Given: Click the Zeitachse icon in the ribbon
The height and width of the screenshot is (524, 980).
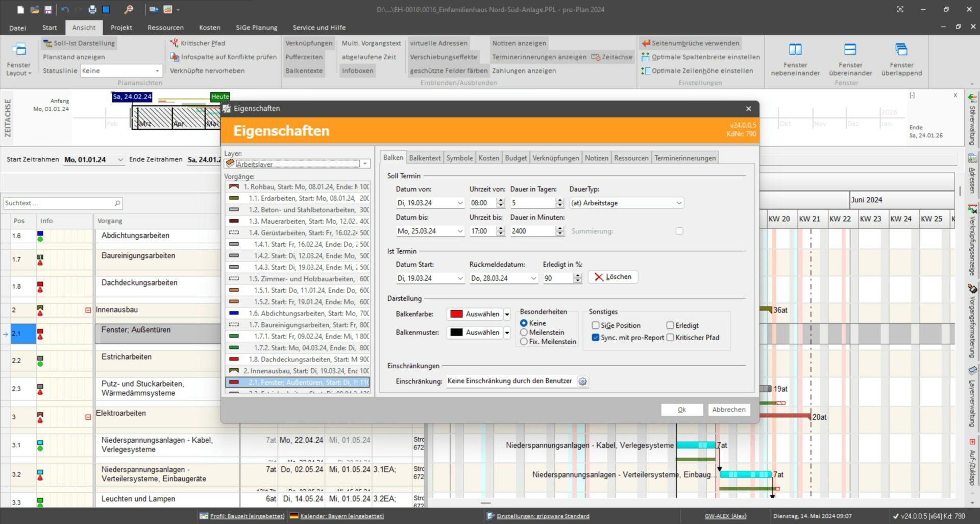Looking at the screenshot, I should click(x=596, y=57).
